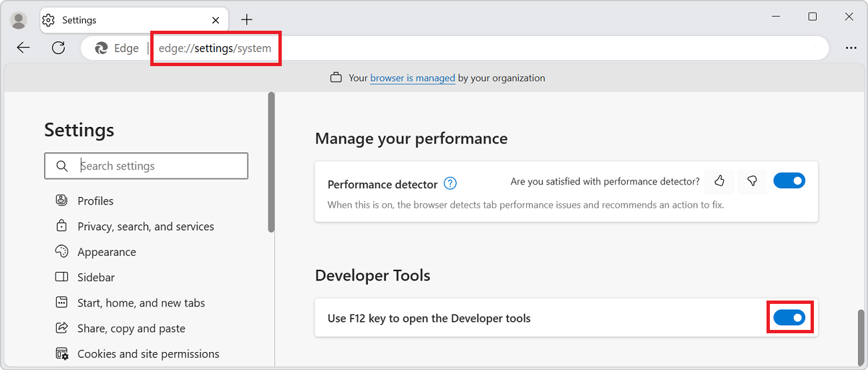Image resolution: width=868 pixels, height=370 pixels.
Task: Open Start, home, and new tabs
Action: point(141,303)
